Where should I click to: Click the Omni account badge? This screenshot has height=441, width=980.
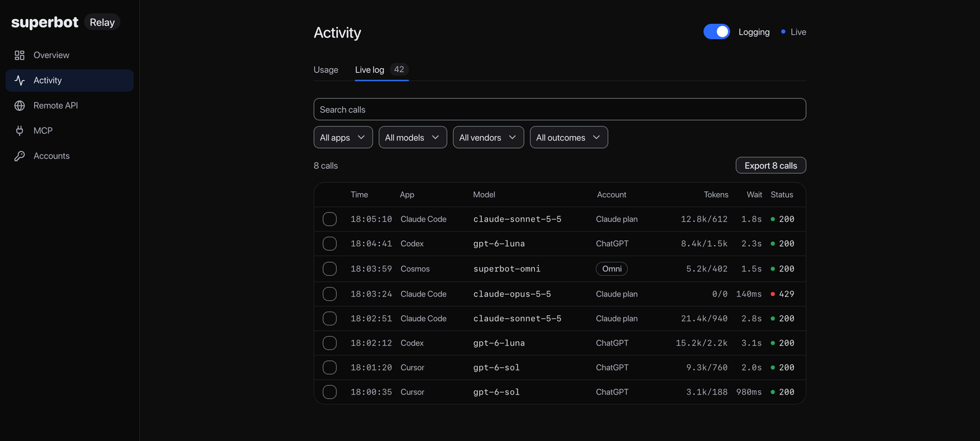(x=612, y=268)
